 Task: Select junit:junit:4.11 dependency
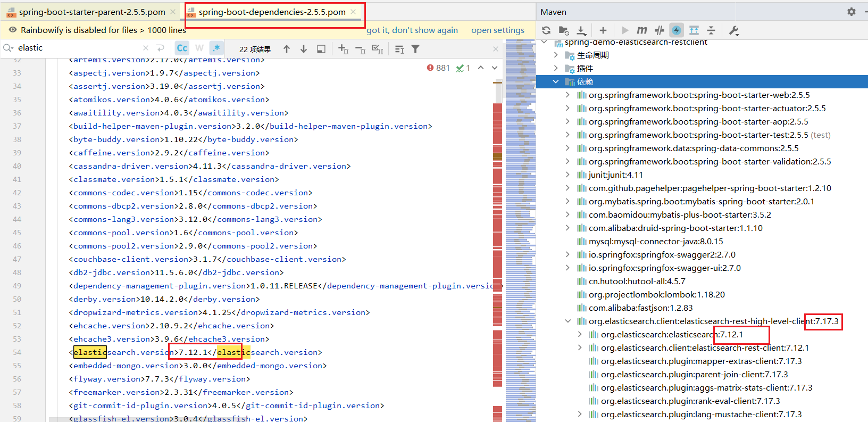click(x=615, y=175)
